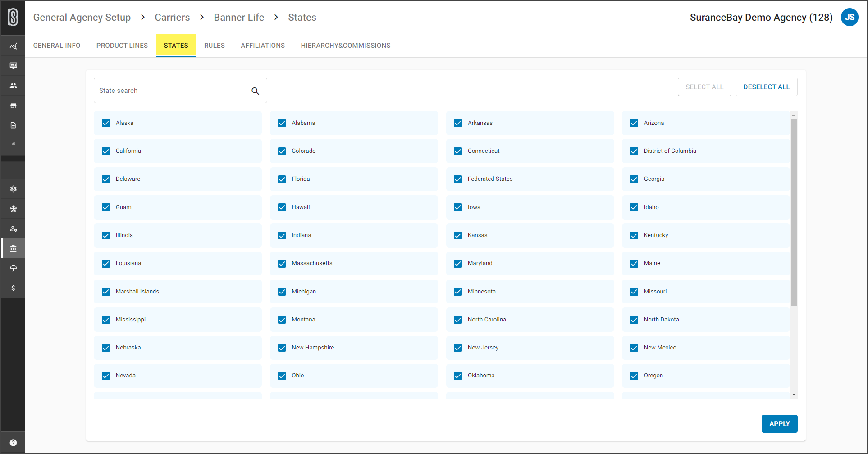
Task: Click the Apply button
Action: [780, 424]
